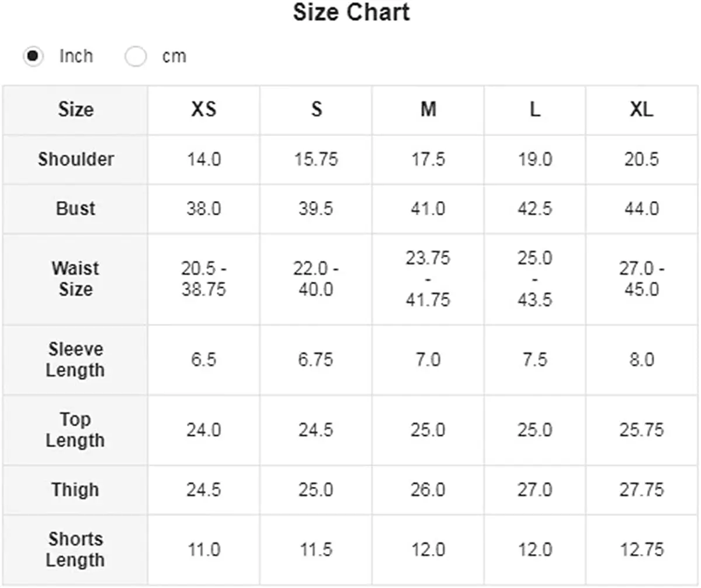Click the XL thigh value 27.75
Viewport: 701px width, 588px height.
(641, 489)
